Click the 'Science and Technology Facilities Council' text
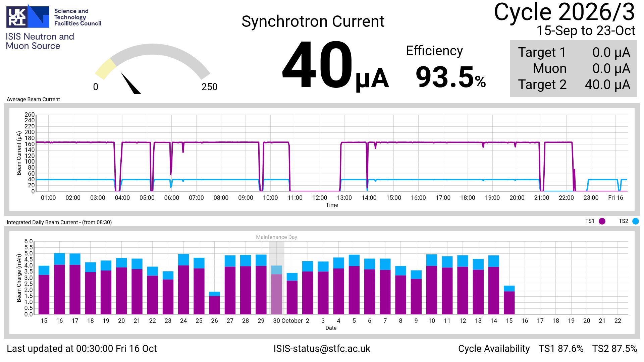Image resolution: width=644 pixels, height=362 pixels. 78,17
